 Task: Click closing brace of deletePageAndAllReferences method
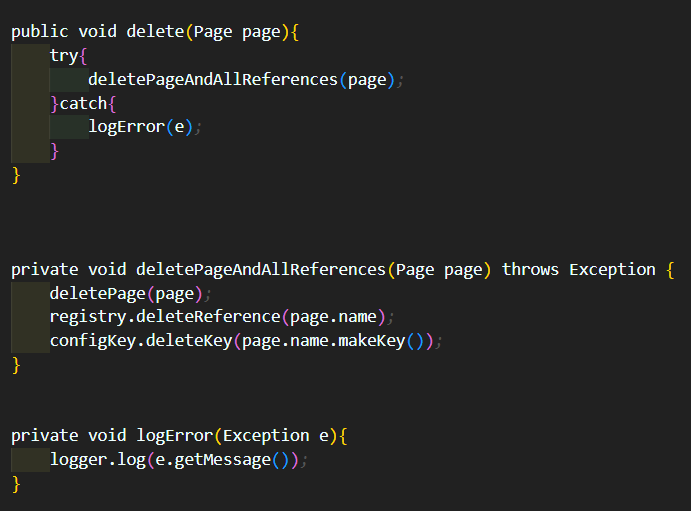[16, 365]
